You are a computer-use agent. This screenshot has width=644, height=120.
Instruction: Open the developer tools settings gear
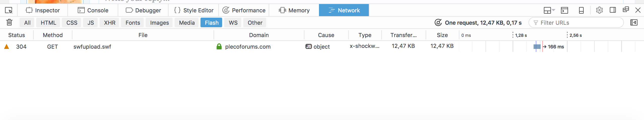pos(599,10)
